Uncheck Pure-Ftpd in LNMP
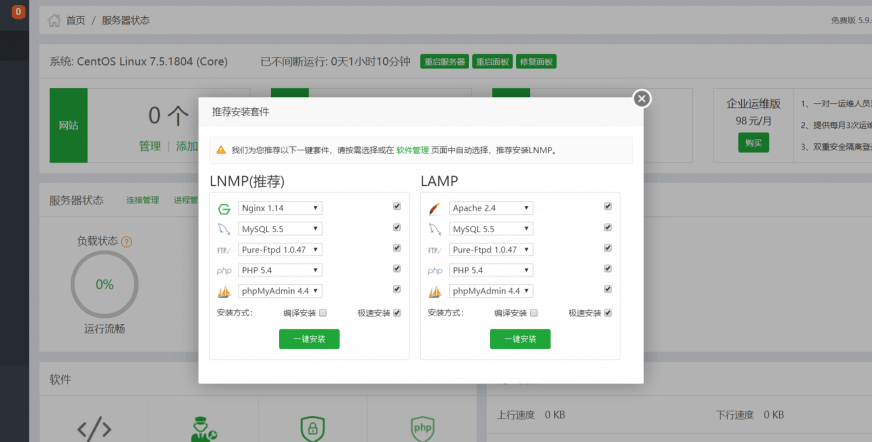872x442 pixels. point(397,248)
